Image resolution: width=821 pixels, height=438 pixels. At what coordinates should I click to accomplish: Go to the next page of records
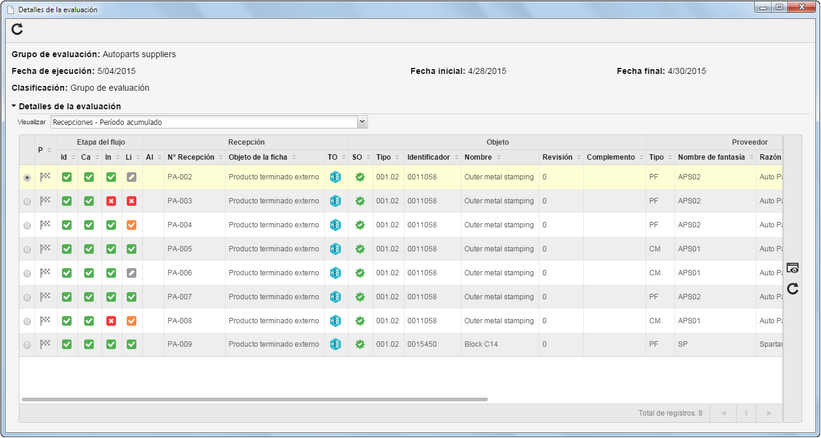(769, 413)
